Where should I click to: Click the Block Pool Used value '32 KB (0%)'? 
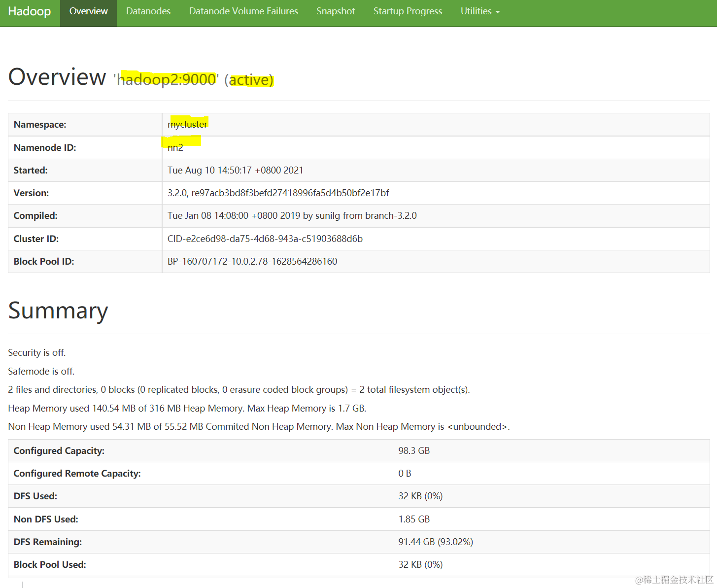[420, 564]
